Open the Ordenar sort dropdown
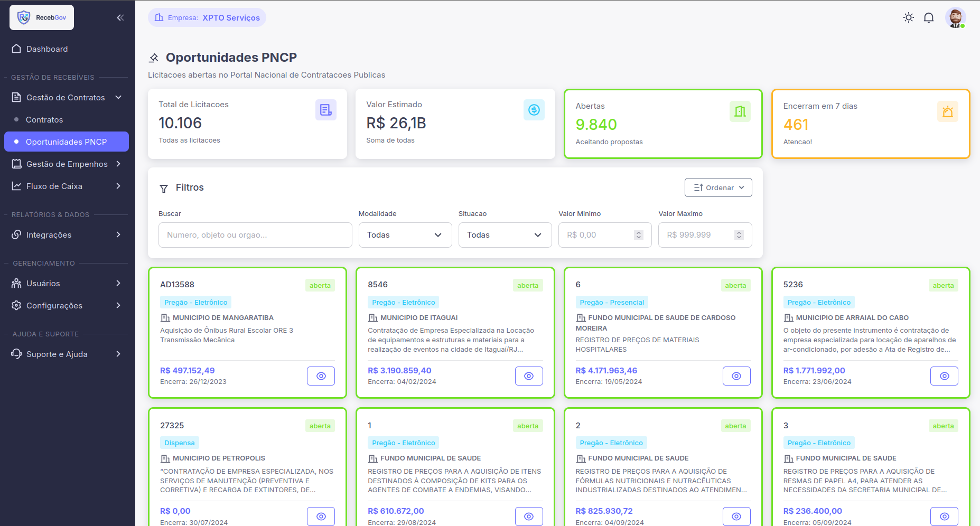 pos(718,187)
